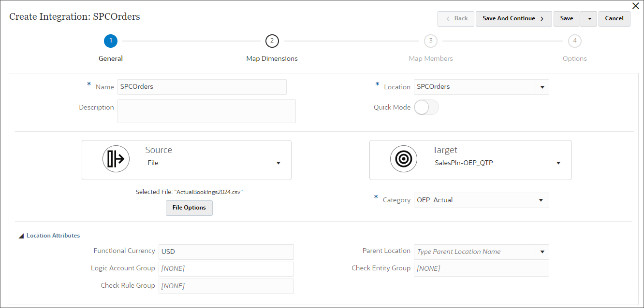Click Save And Continue
644x308 pixels.
point(513,18)
